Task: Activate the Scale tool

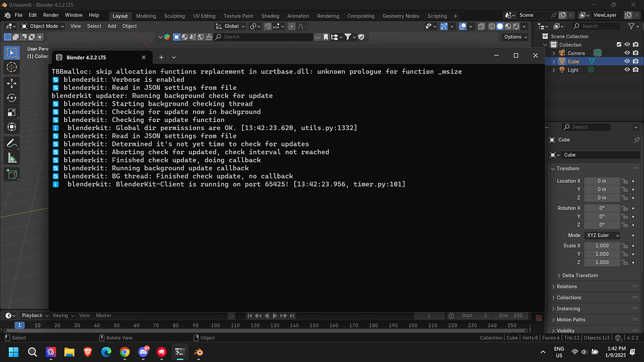Action: tap(11, 112)
